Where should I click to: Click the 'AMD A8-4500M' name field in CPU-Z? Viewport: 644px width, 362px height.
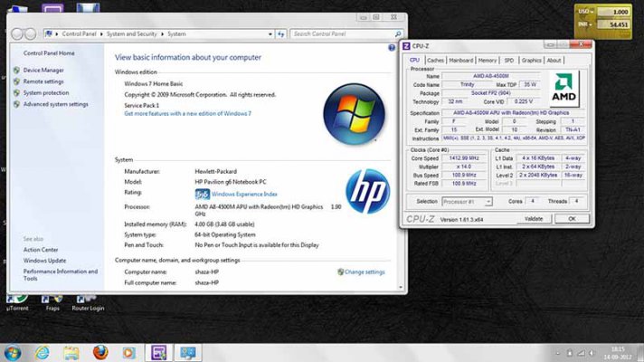tap(491, 76)
